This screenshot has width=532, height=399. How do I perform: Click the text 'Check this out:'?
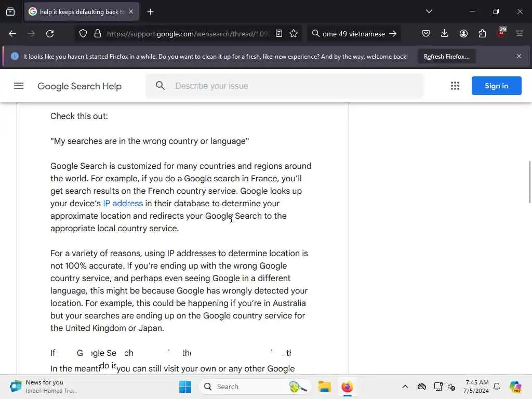[79, 116]
